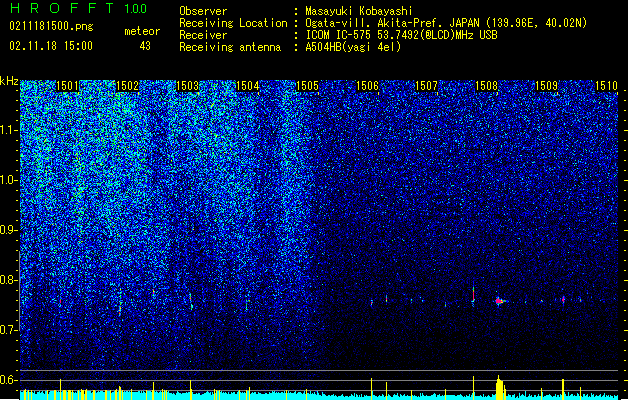Viewport: 629px width, 400px height.
Task: Click the meteor count 43
Action: click(145, 46)
